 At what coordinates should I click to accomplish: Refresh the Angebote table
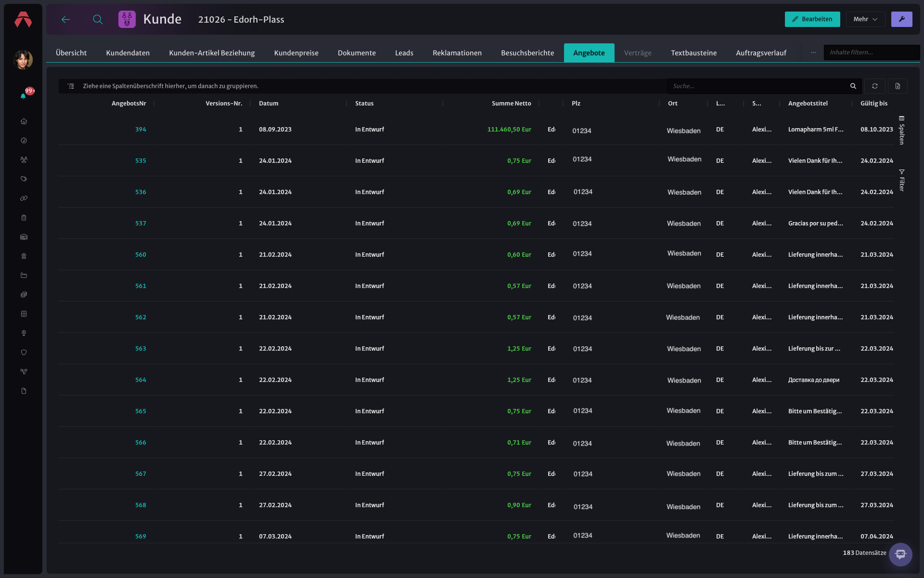tap(874, 86)
